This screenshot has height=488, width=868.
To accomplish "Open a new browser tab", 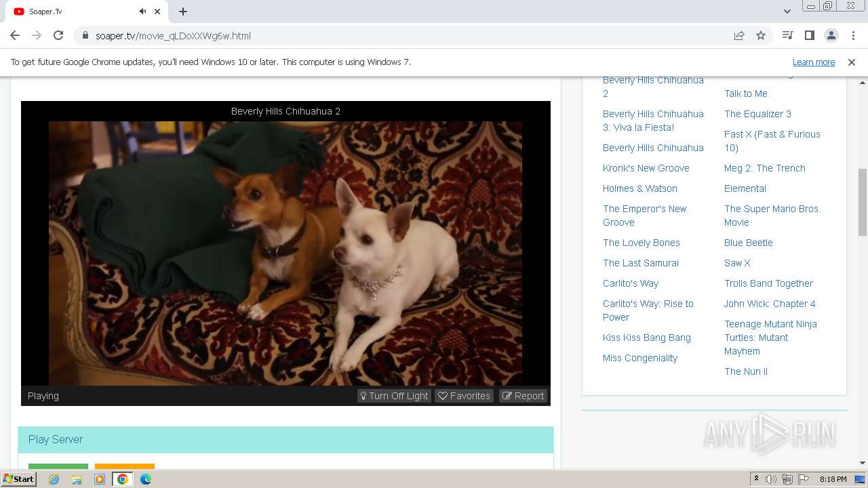I will point(183,12).
